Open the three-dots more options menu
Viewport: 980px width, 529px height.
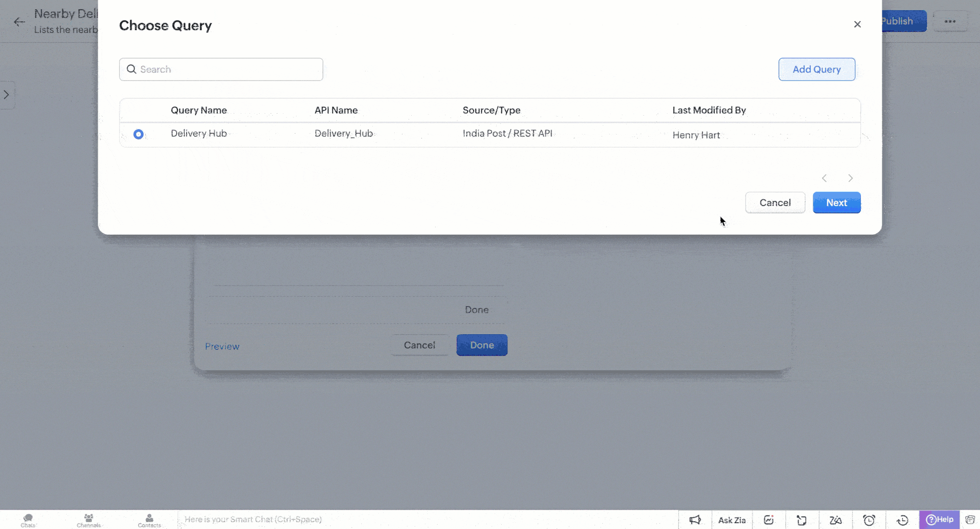coord(950,21)
